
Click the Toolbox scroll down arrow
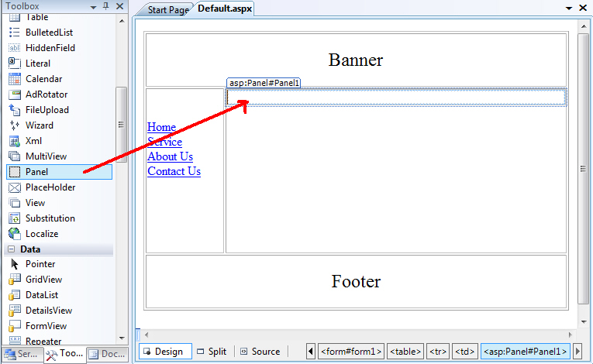[x=122, y=338]
